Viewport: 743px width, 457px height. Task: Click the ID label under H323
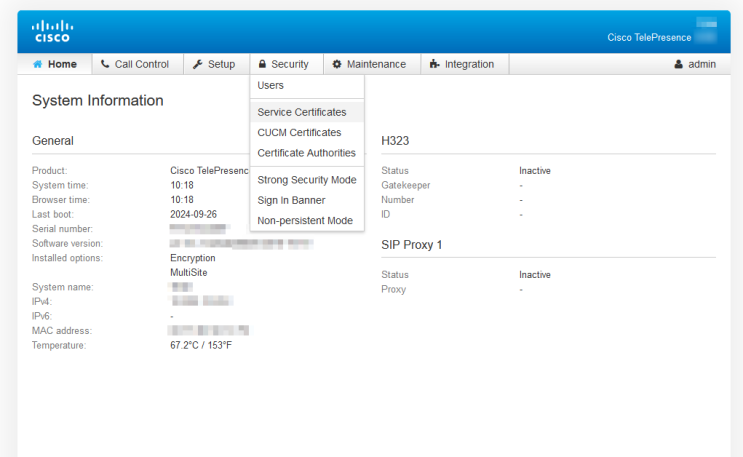[x=386, y=214]
